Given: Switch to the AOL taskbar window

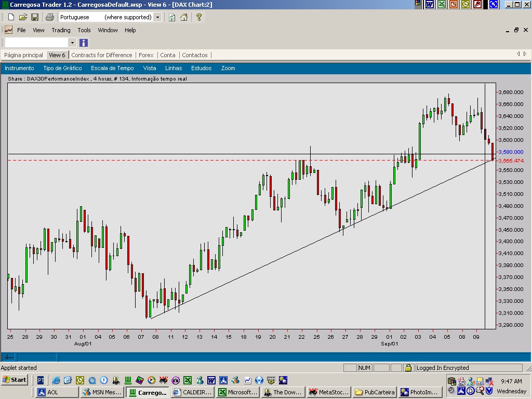Looking at the screenshot, I should 57,392.
